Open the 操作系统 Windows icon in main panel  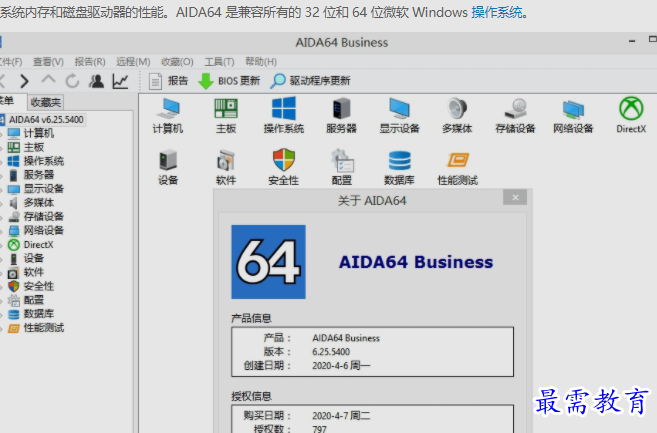click(284, 115)
